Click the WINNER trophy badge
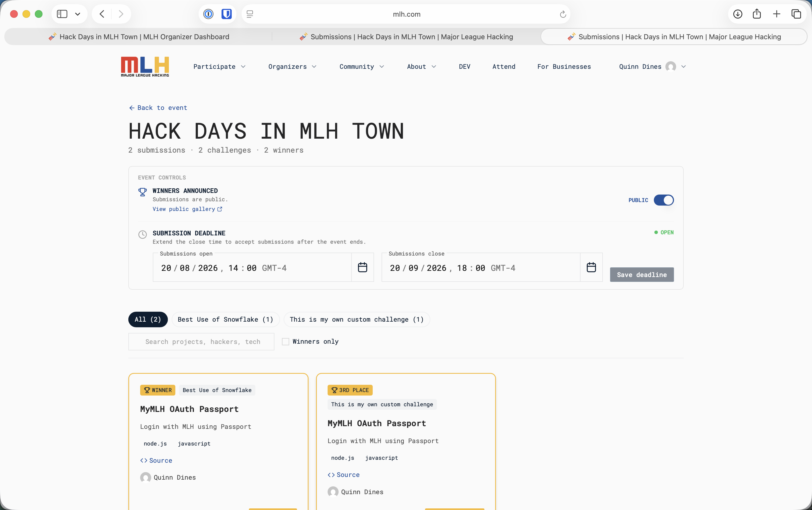 [157, 390]
